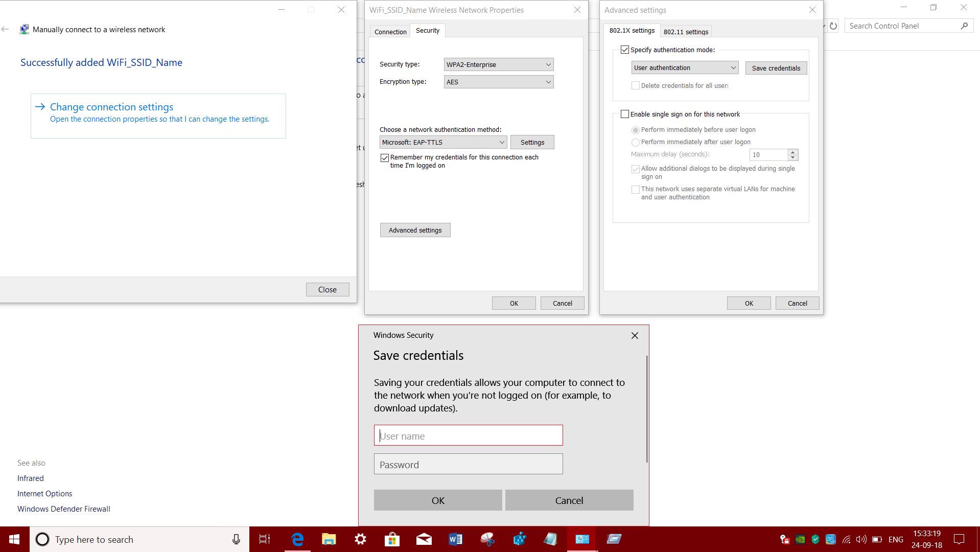Click the taskbar clock showing 15:33:19
The image size is (980, 552).
[927, 539]
